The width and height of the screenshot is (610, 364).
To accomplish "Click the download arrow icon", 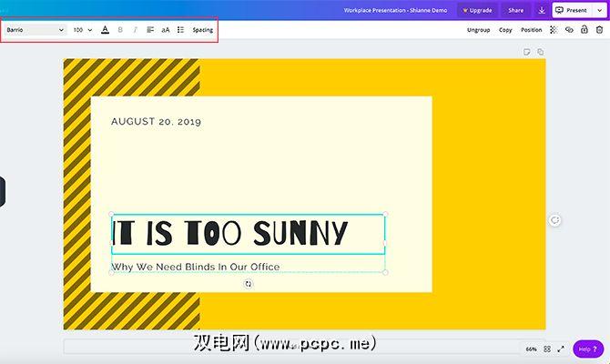I will [542, 10].
